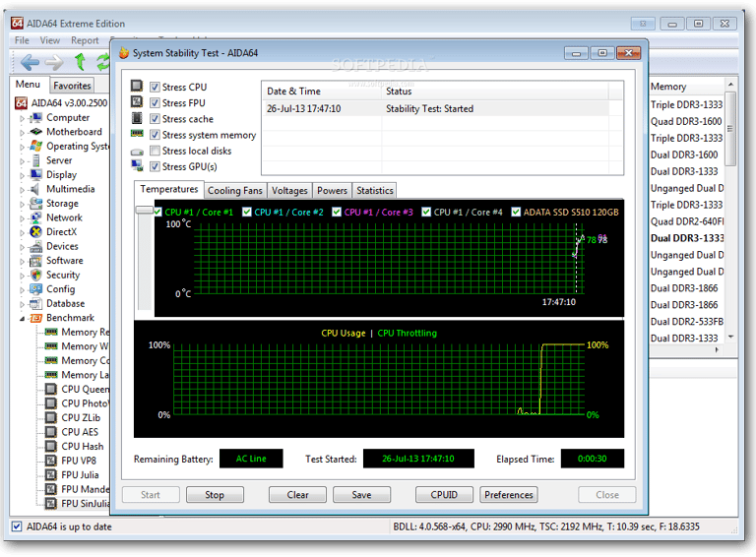Screen dimensions: 756x557
Task: Click the FPU VP8 benchmark icon
Action: click(x=50, y=461)
